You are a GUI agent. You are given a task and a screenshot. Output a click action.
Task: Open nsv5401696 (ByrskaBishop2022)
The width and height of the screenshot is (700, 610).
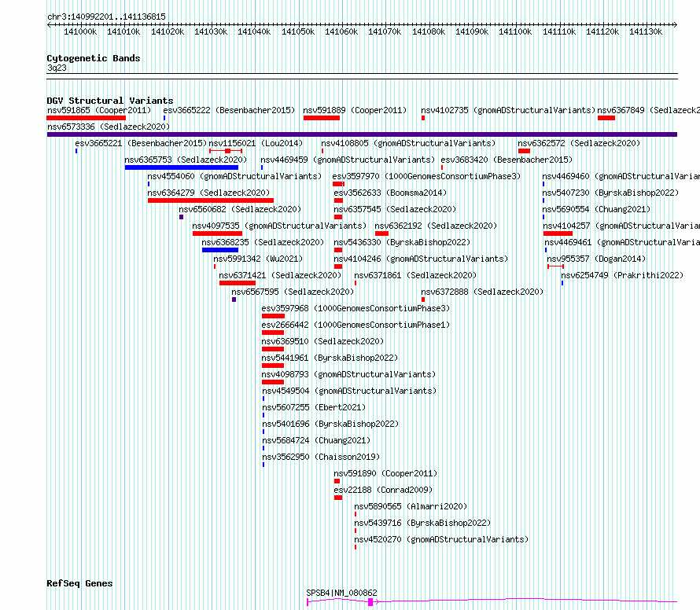(330, 424)
